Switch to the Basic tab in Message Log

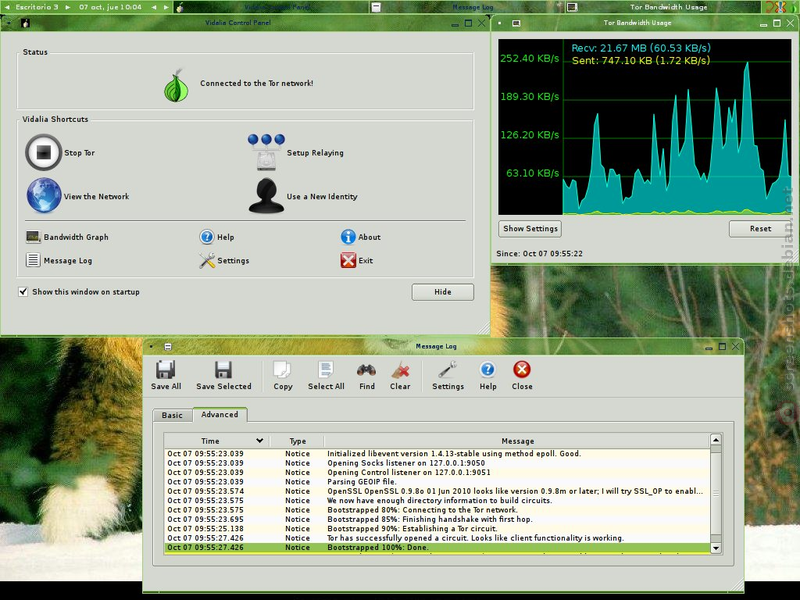(x=172, y=415)
